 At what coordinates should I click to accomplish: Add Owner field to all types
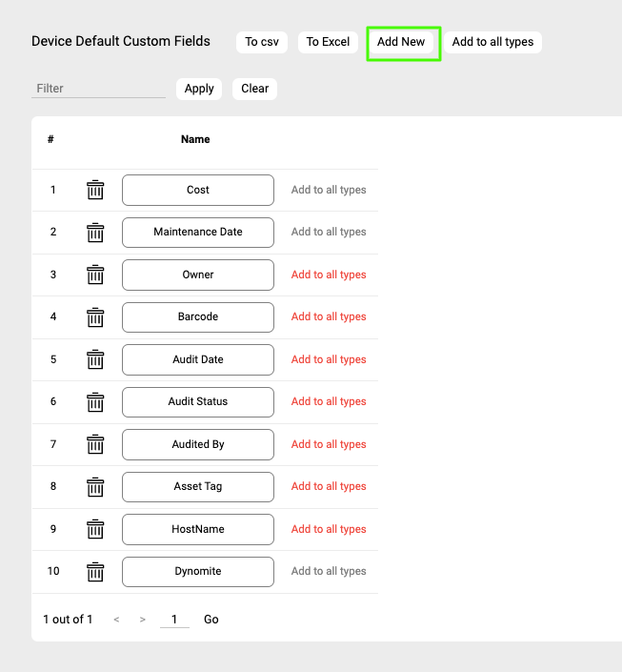(x=329, y=275)
